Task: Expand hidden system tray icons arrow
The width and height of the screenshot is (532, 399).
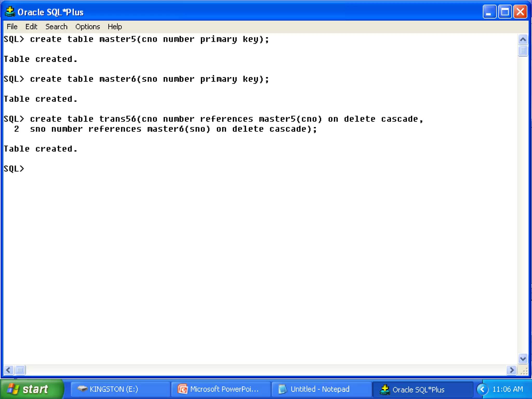Action: [x=482, y=389]
